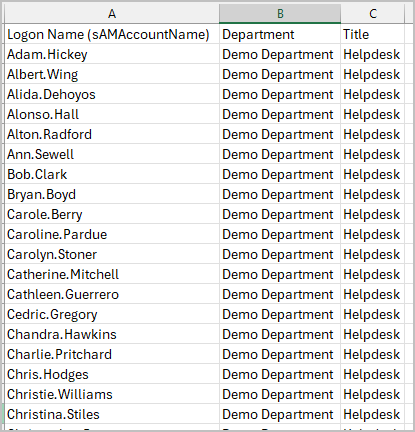
Task: Click Helpdesk in Caroline.Pardue's row
Action: (372, 234)
